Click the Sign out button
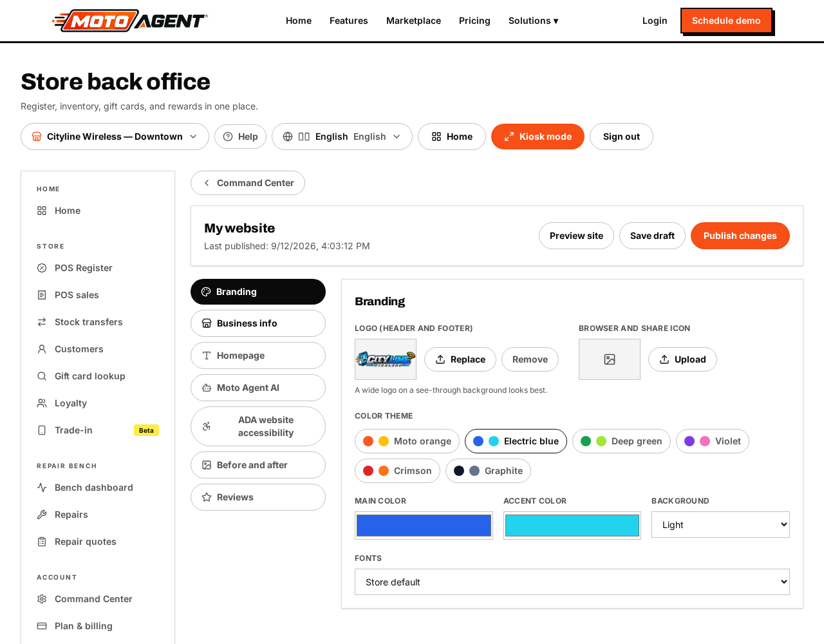 pos(621,137)
